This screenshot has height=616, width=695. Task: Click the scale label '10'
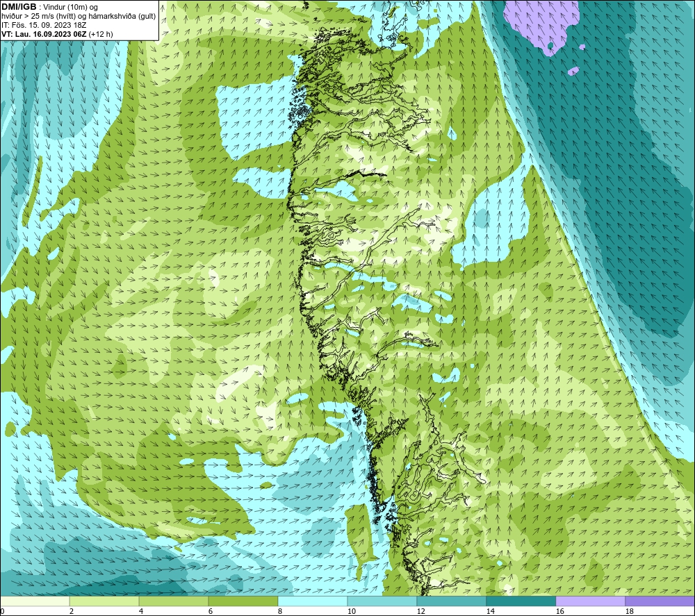point(352,612)
